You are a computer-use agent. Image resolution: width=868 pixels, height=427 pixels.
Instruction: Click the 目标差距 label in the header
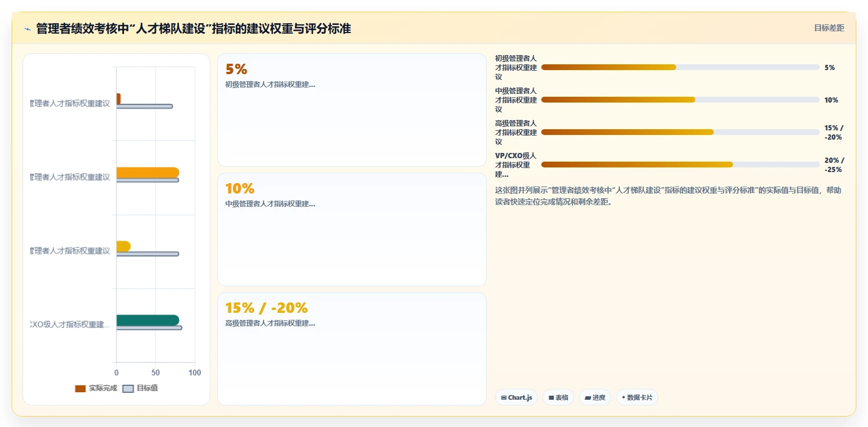point(829,28)
